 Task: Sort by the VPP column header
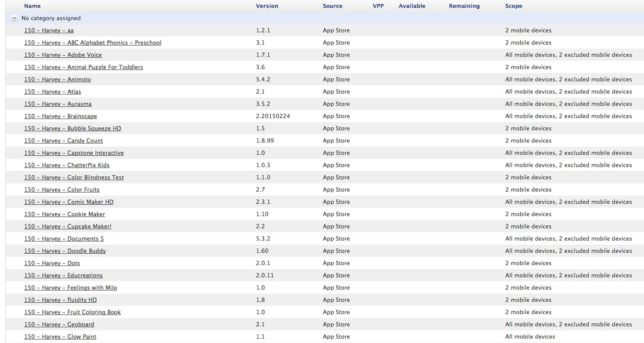point(378,6)
